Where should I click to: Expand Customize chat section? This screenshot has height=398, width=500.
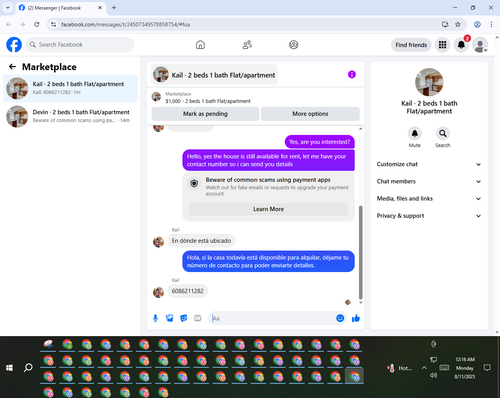(x=429, y=164)
